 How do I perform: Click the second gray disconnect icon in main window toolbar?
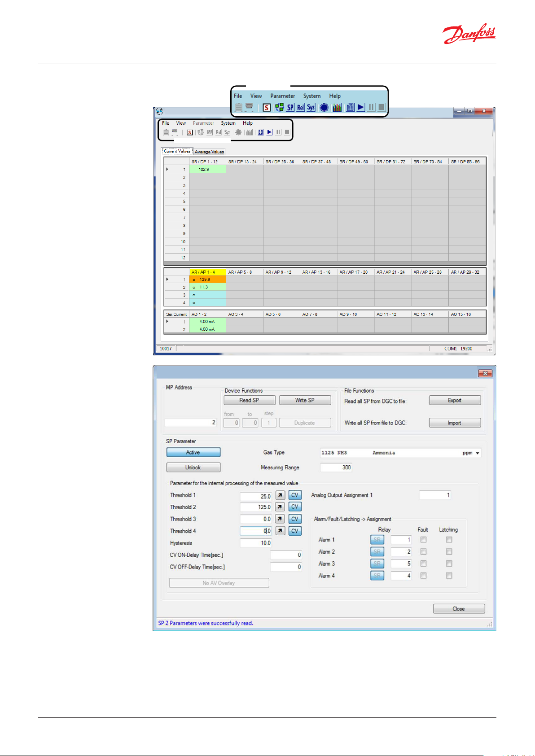(175, 132)
